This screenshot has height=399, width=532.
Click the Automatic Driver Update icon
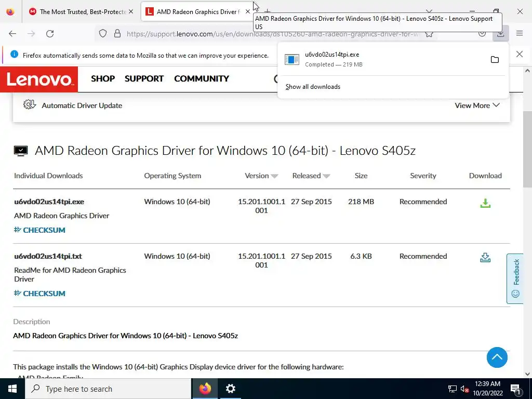click(x=30, y=104)
